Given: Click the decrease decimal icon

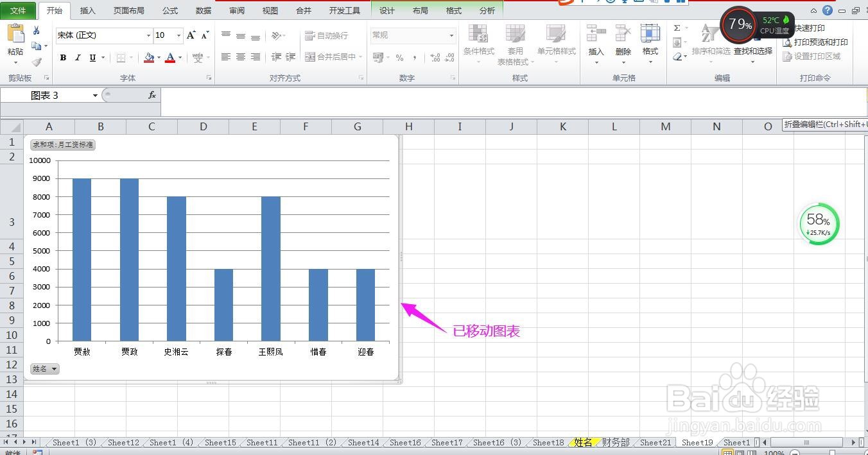Looking at the screenshot, I should [x=449, y=58].
